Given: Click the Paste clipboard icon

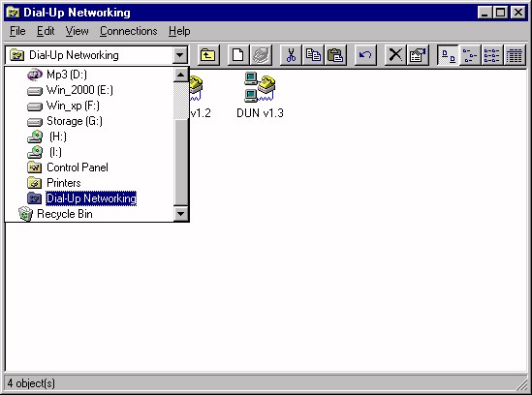Looking at the screenshot, I should (335, 55).
